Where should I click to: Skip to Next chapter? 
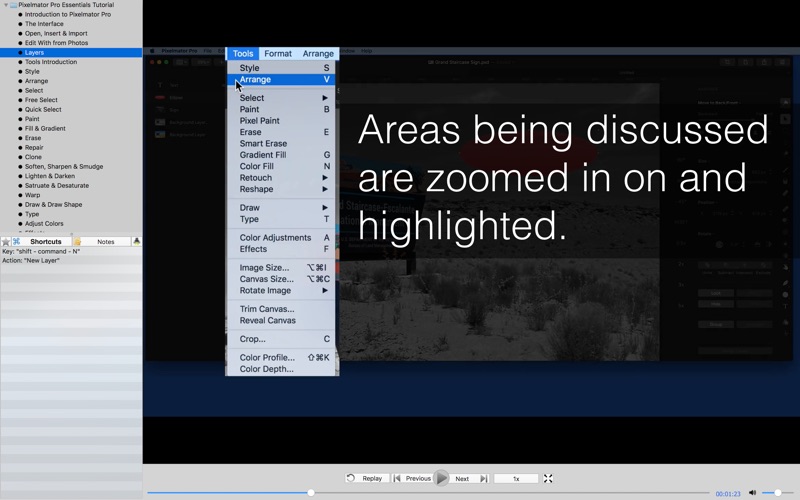[470, 479]
